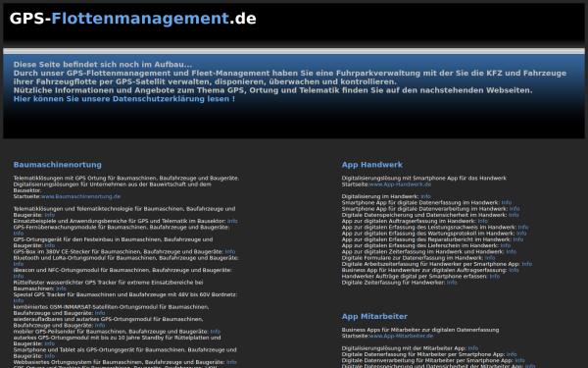Open Info for GPS-Ortungsgerät Festeinbau
The width and height of the screenshot is (588, 368).
coord(50,245)
